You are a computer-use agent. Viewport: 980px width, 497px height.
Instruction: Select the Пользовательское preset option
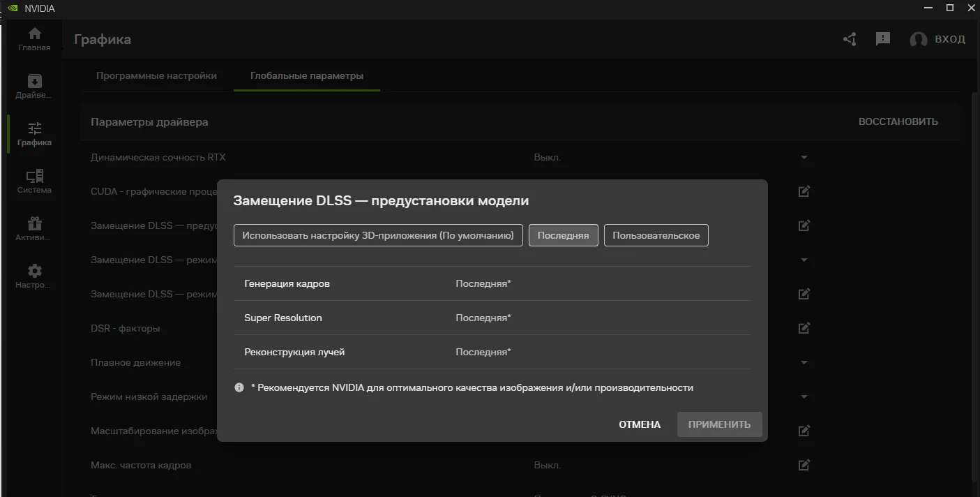[656, 235]
